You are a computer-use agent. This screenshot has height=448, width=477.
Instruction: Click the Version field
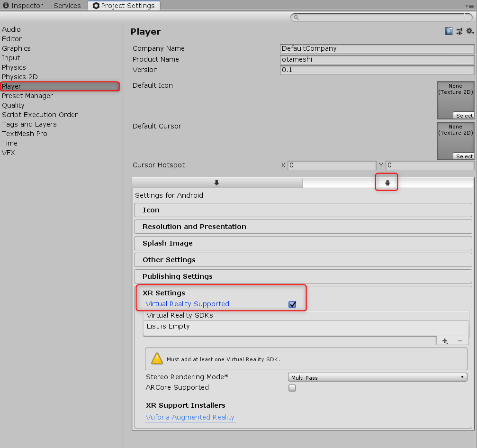(377, 70)
